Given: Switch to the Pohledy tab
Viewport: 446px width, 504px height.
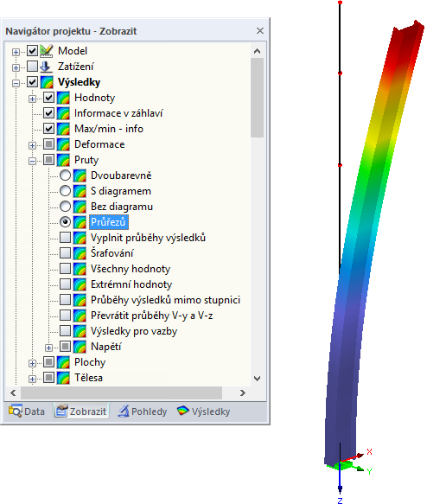Looking at the screenshot, I should 143,411.
